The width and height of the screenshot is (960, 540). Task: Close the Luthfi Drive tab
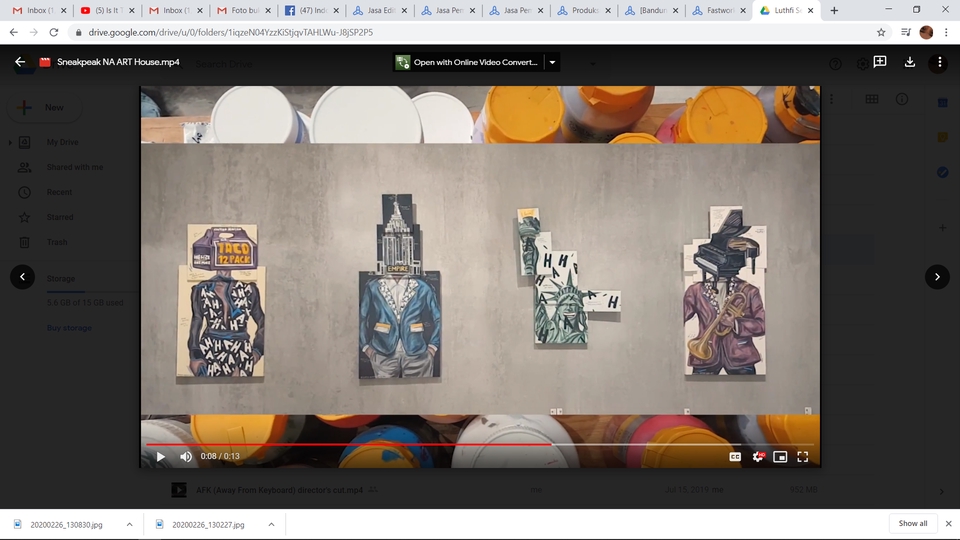coord(811,10)
